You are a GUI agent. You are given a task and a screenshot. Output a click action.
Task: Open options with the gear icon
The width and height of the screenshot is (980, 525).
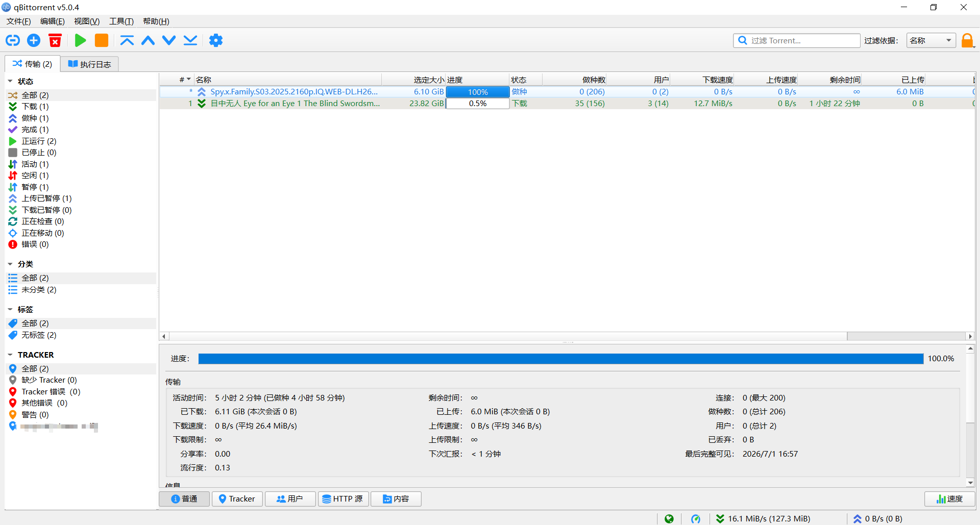[216, 40]
